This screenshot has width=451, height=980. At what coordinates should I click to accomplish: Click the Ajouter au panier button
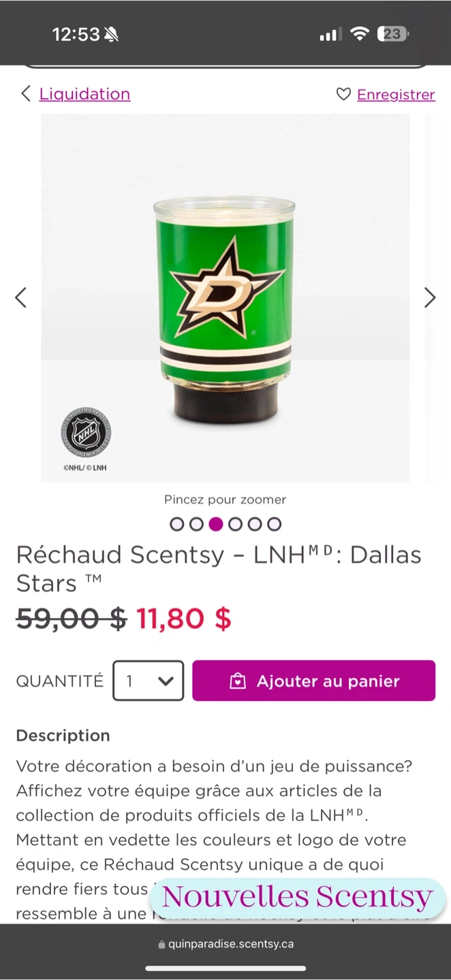click(313, 681)
